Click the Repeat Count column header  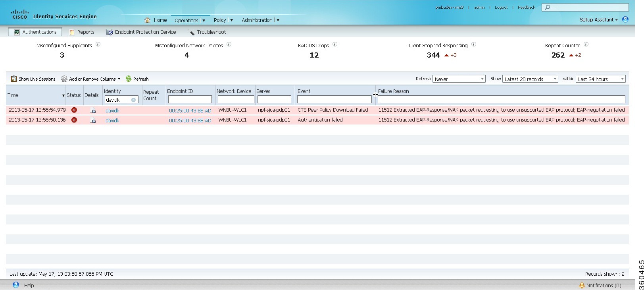pos(151,95)
